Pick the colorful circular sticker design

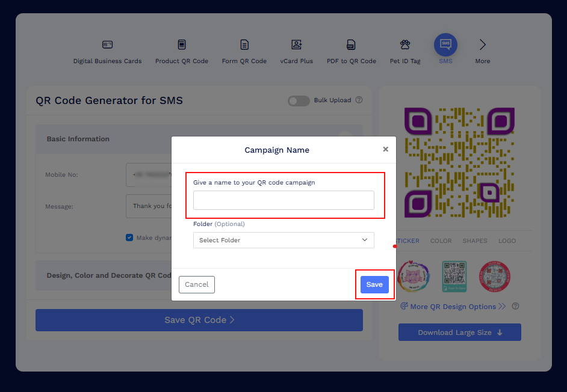pos(414,277)
